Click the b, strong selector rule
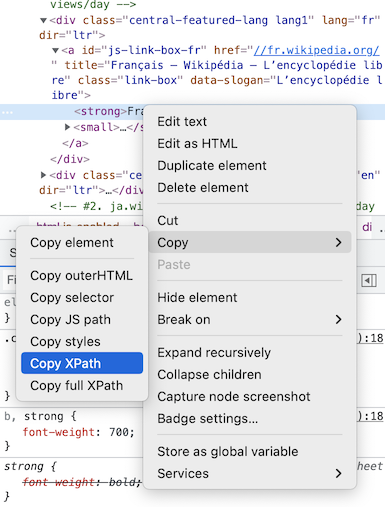This screenshot has height=507, width=385. click(40, 416)
